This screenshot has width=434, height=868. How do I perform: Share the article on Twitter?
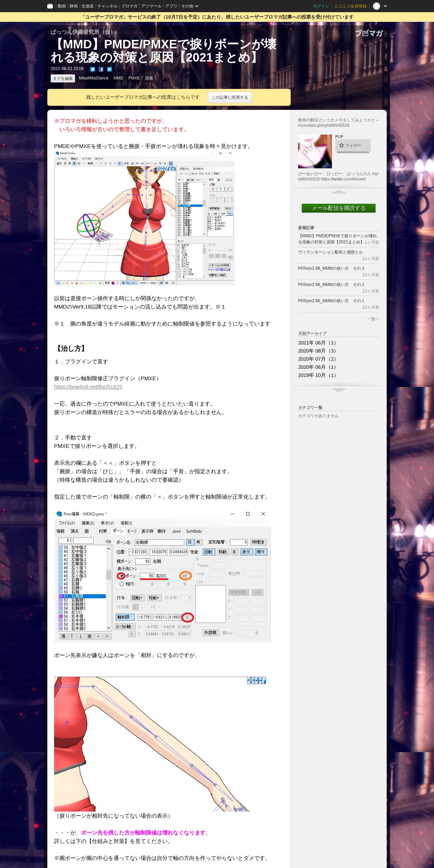click(x=93, y=69)
